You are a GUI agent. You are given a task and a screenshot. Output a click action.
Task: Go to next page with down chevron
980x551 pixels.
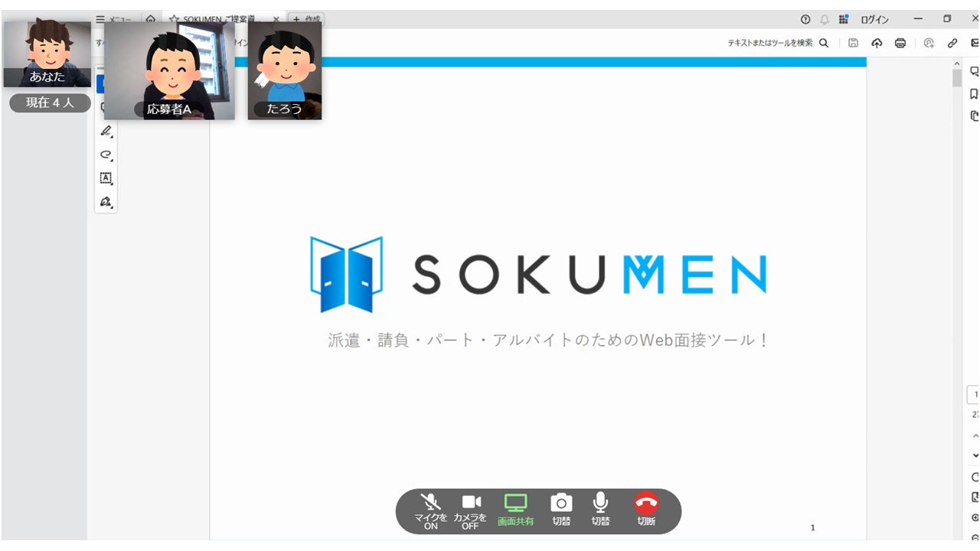975,455
